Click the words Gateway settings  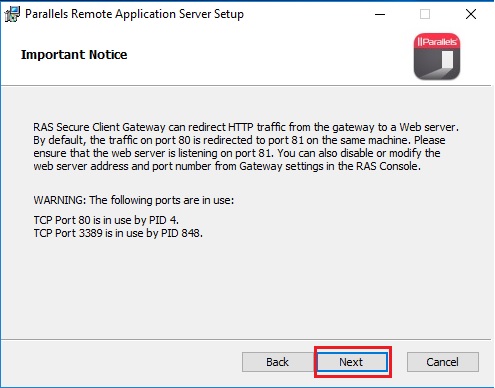click(281, 166)
